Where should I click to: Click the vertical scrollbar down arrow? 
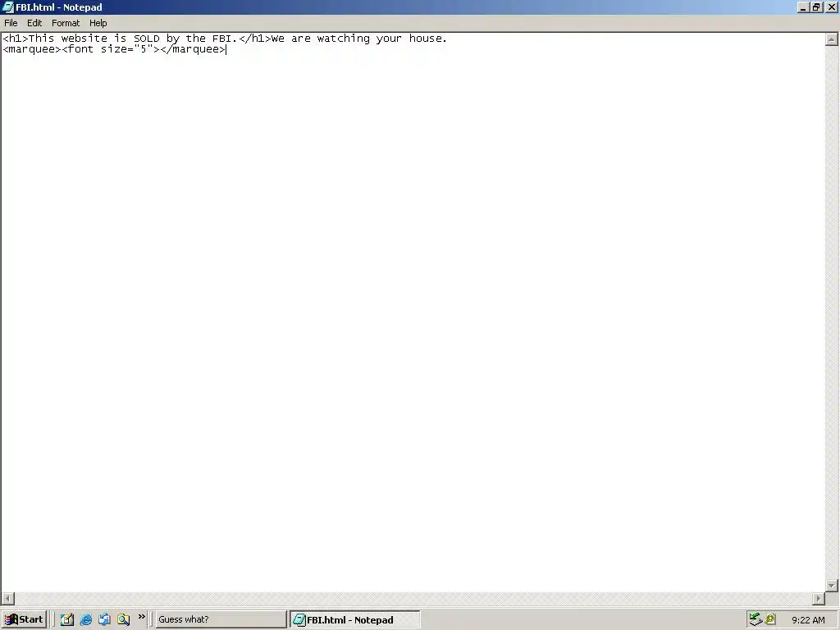click(832, 585)
